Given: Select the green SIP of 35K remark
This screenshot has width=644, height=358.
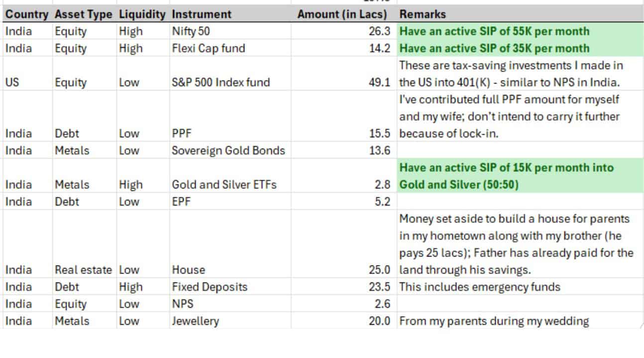Looking at the screenshot, I should pos(494,48).
